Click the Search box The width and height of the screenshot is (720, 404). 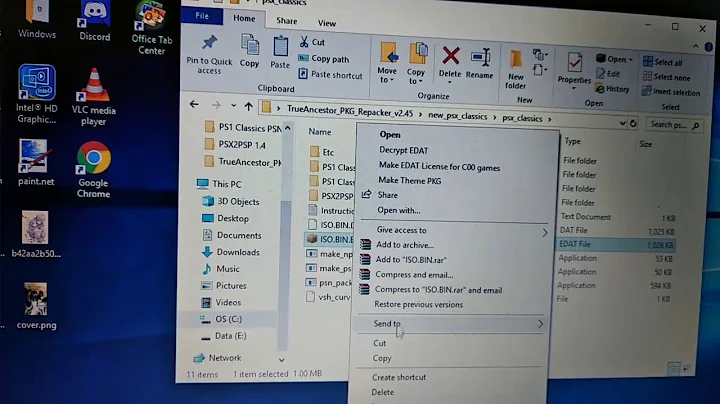tap(674, 124)
